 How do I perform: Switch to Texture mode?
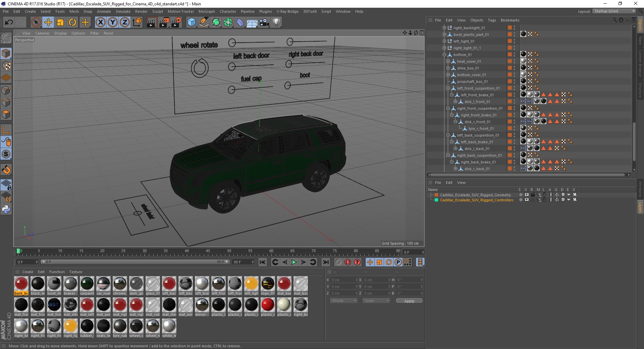[6, 66]
